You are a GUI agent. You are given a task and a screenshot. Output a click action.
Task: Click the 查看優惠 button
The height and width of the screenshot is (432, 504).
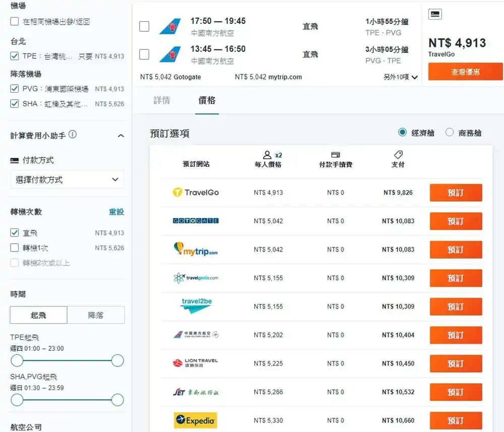(x=465, y=72)
